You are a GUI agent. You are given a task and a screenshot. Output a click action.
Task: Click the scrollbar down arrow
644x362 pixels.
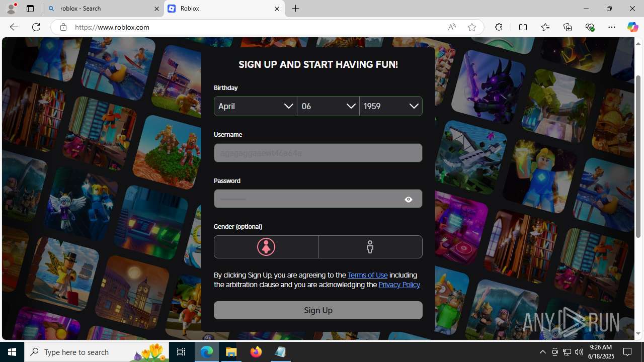pyautogui.click(x=638, y=334)
